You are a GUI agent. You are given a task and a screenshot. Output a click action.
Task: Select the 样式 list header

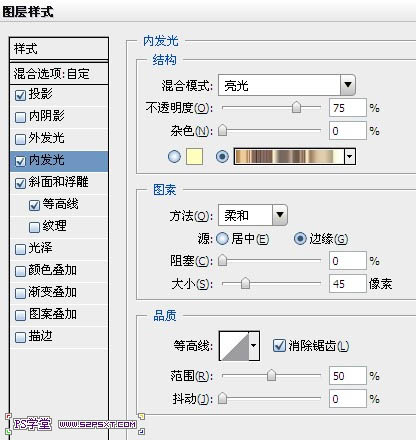(59, 49)
